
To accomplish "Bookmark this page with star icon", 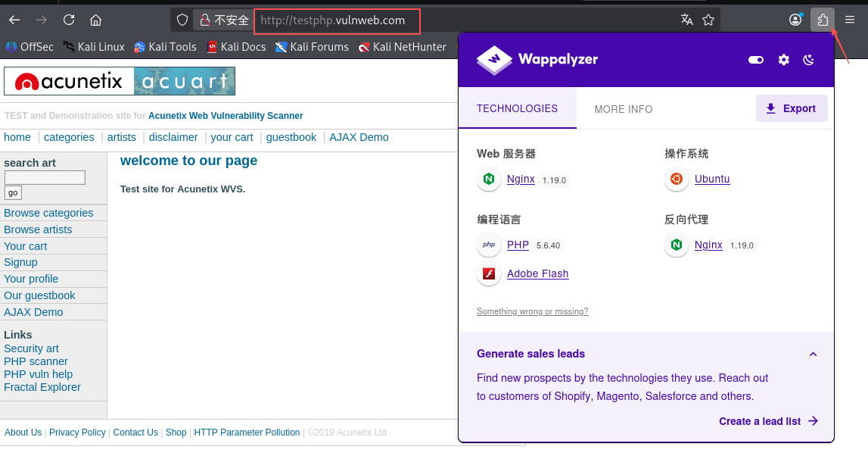I will coord(708,20).
